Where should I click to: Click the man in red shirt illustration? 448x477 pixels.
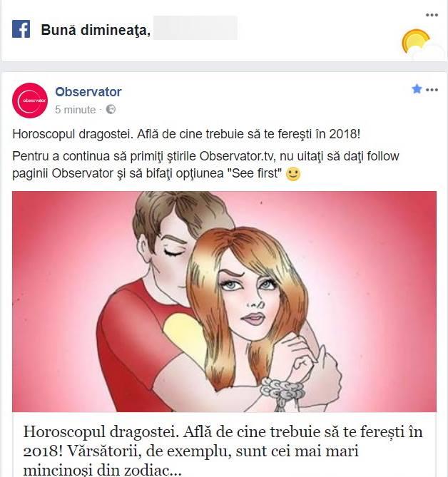[x=146, y=304]
